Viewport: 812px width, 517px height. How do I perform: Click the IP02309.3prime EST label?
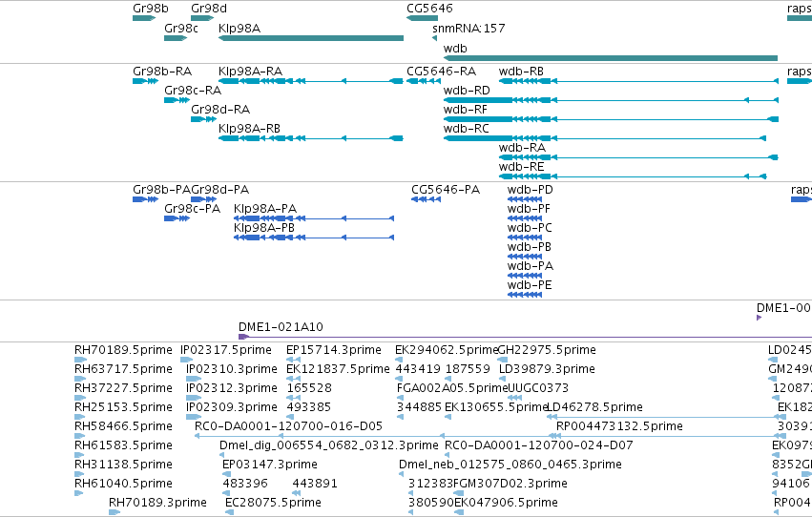232,407
